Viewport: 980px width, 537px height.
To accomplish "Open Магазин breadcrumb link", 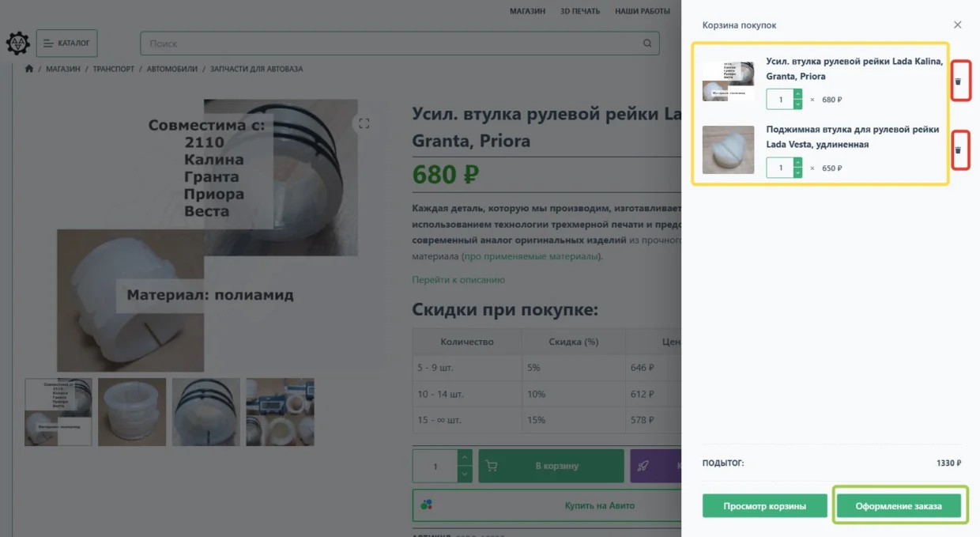I will [63, 69].
